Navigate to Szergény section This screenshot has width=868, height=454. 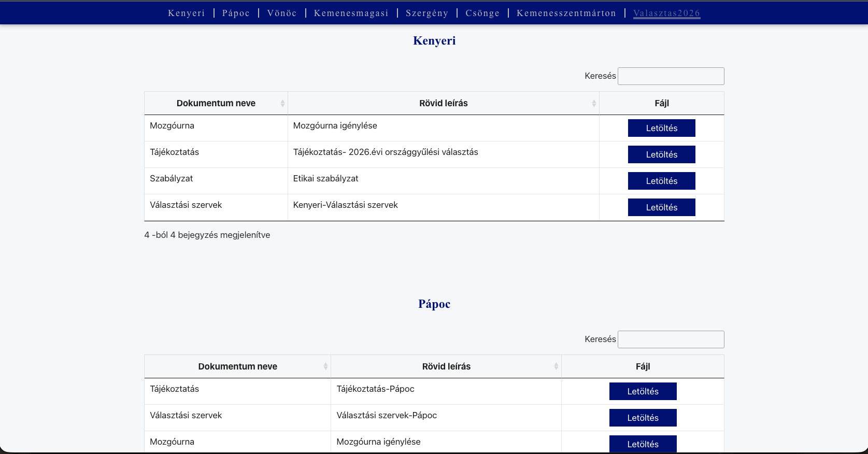click(x=427, y=13)
